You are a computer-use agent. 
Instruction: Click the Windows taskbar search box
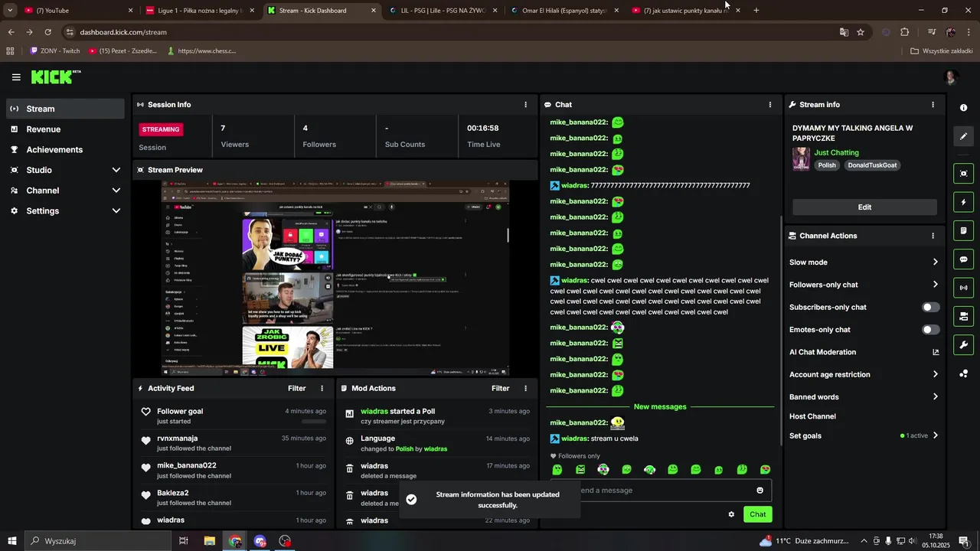(x=98, y=541)
